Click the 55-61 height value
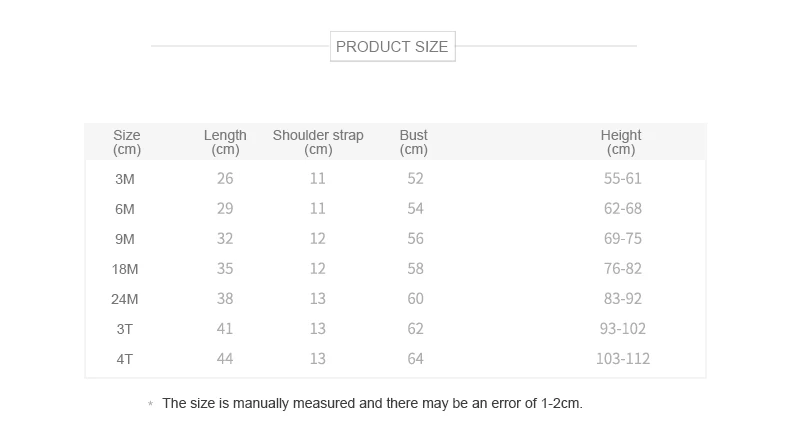790x432 pixels. point(622,179)
